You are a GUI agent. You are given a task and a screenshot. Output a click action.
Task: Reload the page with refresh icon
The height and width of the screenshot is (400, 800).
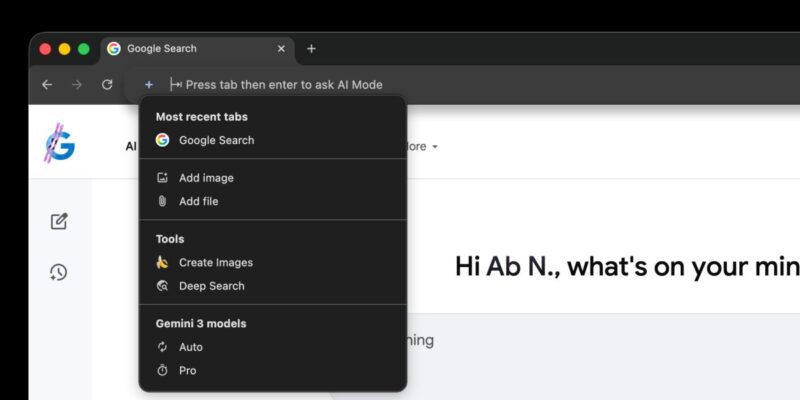point(107,85)
